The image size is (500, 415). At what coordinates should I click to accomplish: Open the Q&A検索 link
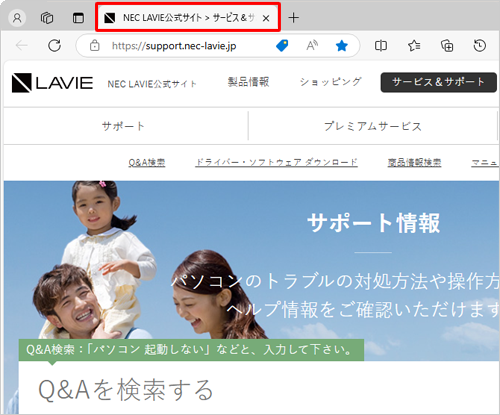point(147,163)
